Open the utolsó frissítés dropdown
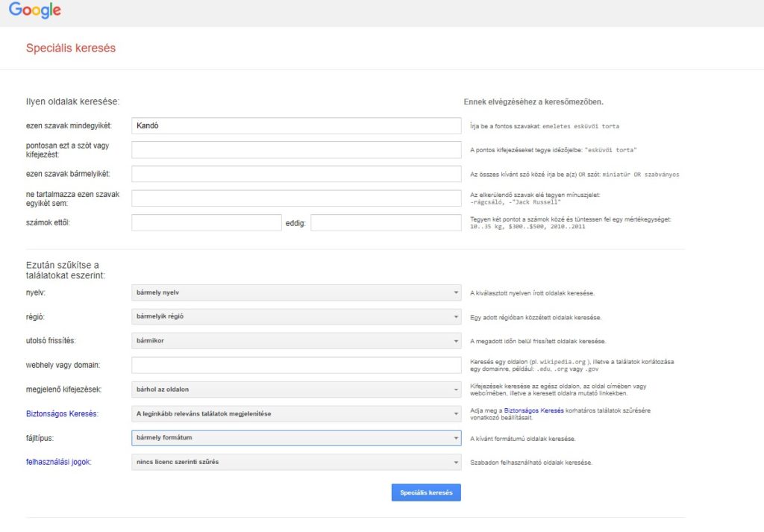764x532 pixels. click(296, 341)
